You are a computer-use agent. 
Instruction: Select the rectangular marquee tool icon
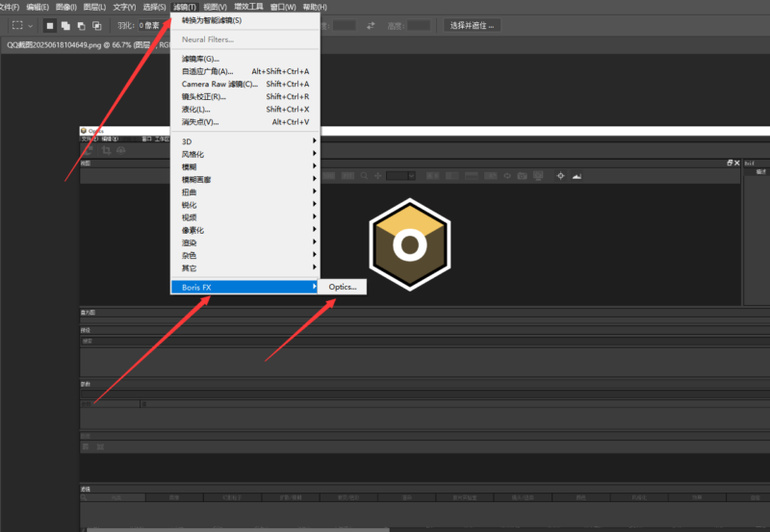(17, 25)
